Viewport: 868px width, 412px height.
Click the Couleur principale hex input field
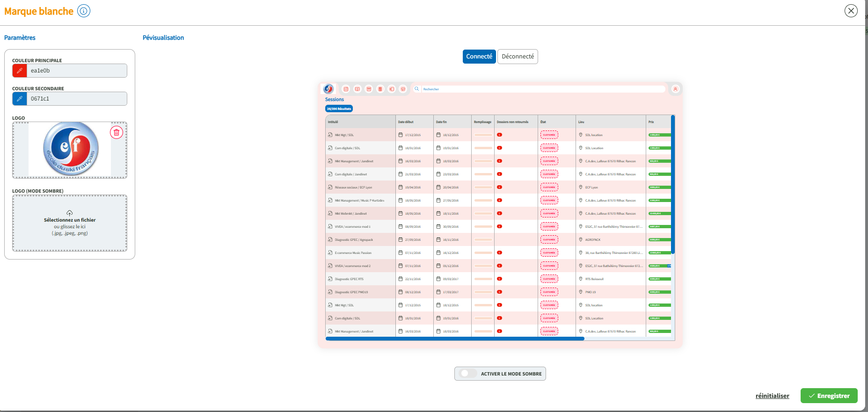[x=77, y=71]
